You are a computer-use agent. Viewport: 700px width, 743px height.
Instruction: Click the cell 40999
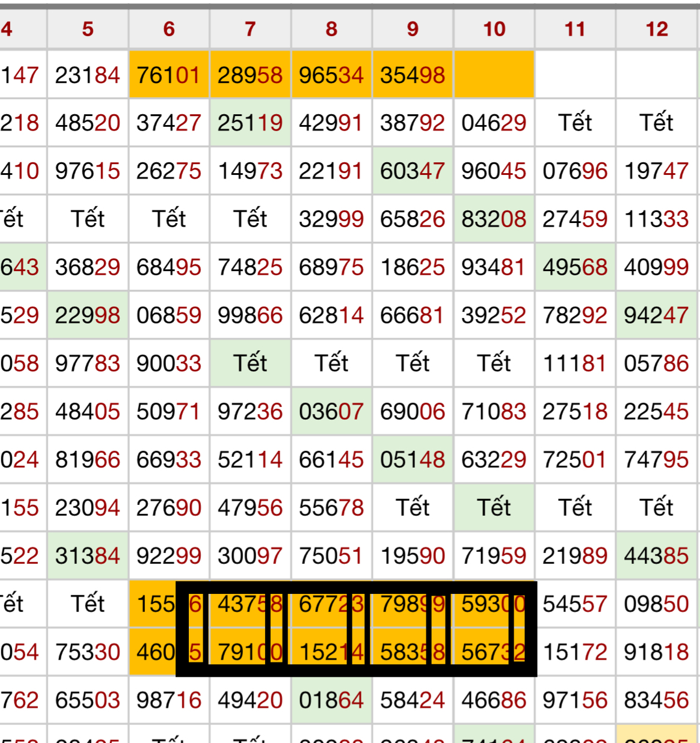click(657, 267)
